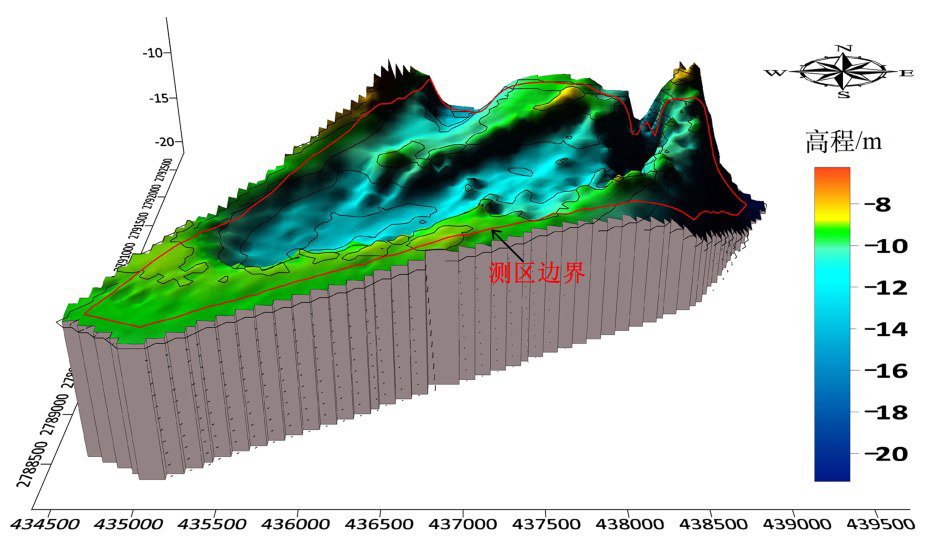
Task: Click the compass rose icon
Action: click(x=845, y=71)
